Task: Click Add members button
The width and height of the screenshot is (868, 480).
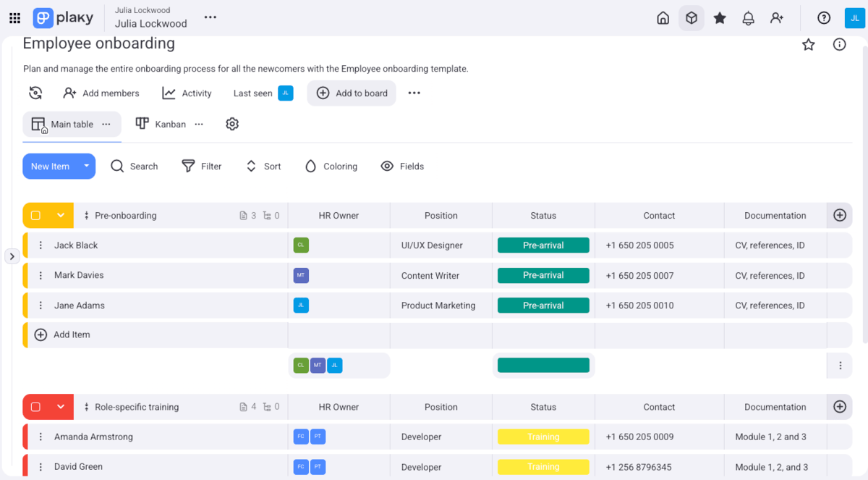Action: tap(101, 93)
